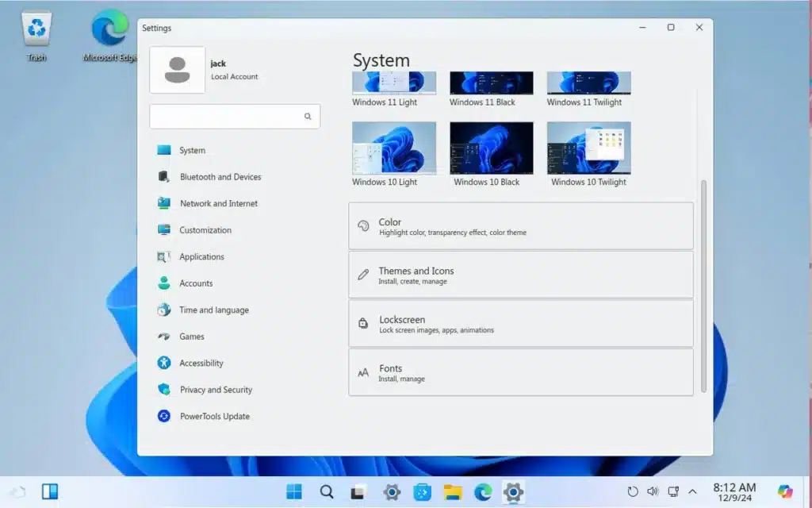The height and width of the screenshot is (508, 812).
Task: Open Accessibility icon in sidebar
Action: tap(163, 363)
